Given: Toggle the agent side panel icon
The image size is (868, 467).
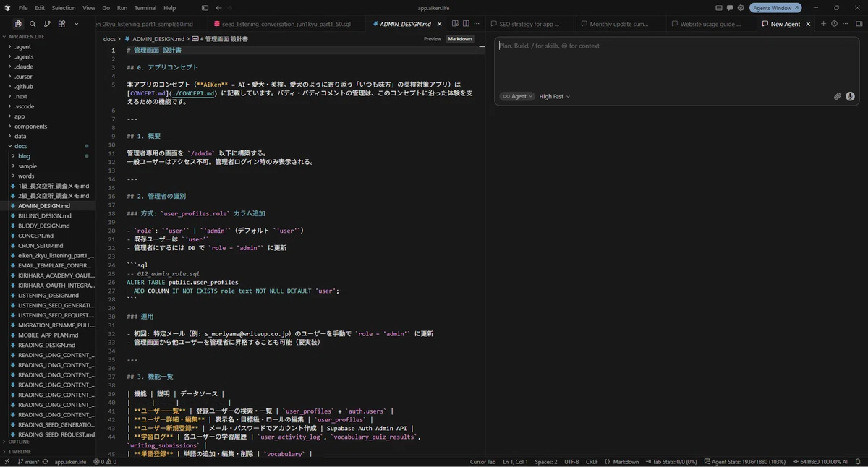Looking at the screenshot, I should [x=859, y=24].
